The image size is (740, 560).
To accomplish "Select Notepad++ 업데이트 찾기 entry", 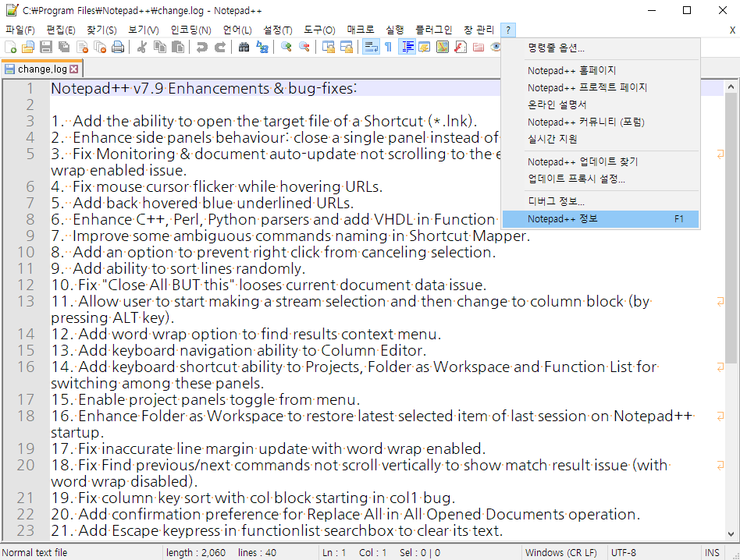I will click(600, 161).
